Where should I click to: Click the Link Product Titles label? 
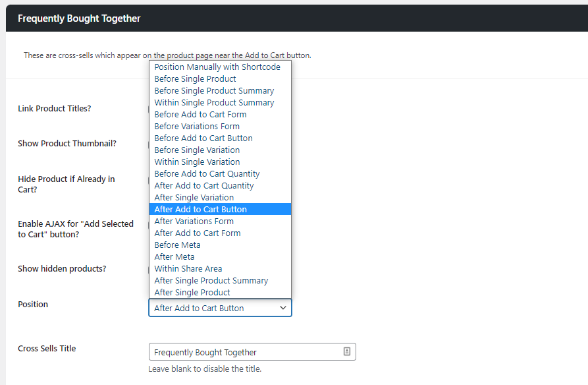pyautogui.click(x=55, y=108)
